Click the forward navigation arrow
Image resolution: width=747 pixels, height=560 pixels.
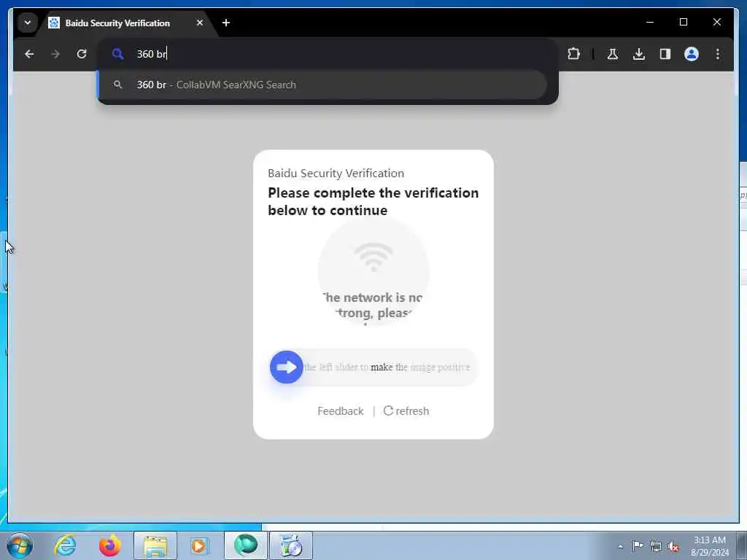click(55, 54)
